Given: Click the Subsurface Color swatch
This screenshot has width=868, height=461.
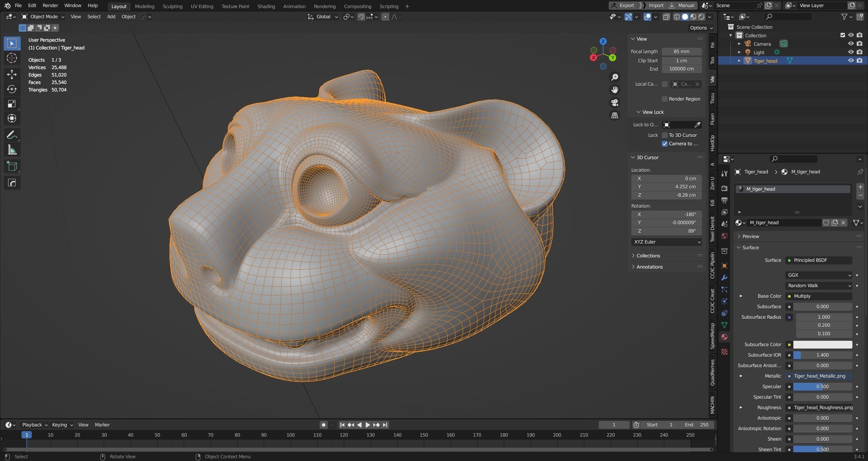Looking at the screenshot, I should [x=822, y=344].
